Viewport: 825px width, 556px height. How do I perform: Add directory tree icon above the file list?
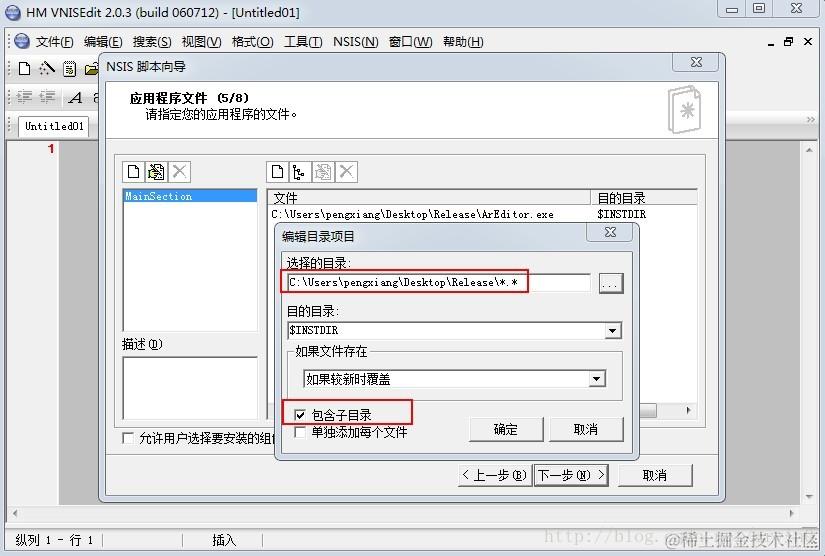(300, 171)
